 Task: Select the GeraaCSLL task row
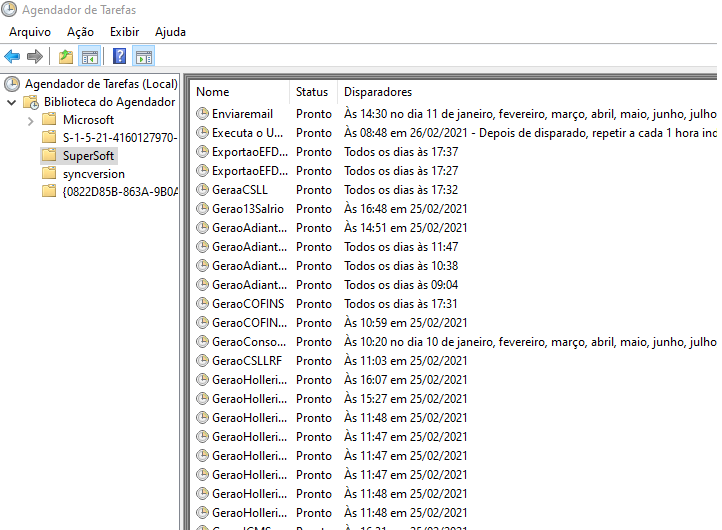[x=240, y=190]
